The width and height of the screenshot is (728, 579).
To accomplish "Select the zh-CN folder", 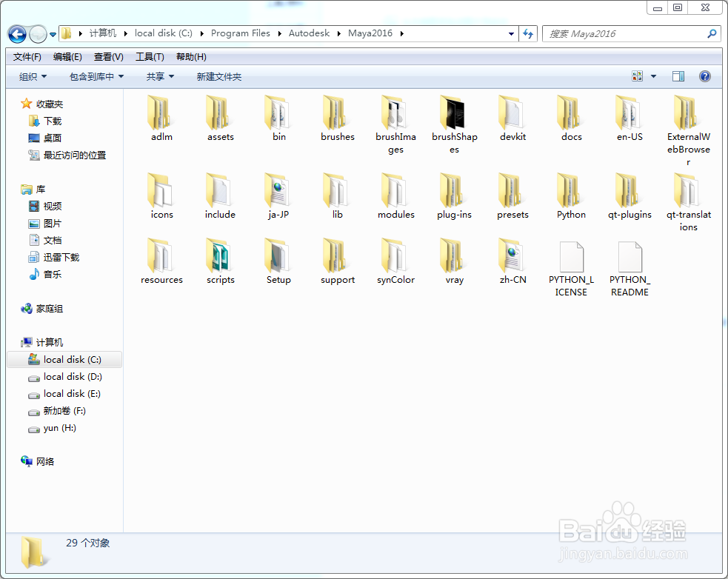I will [512, 261].
